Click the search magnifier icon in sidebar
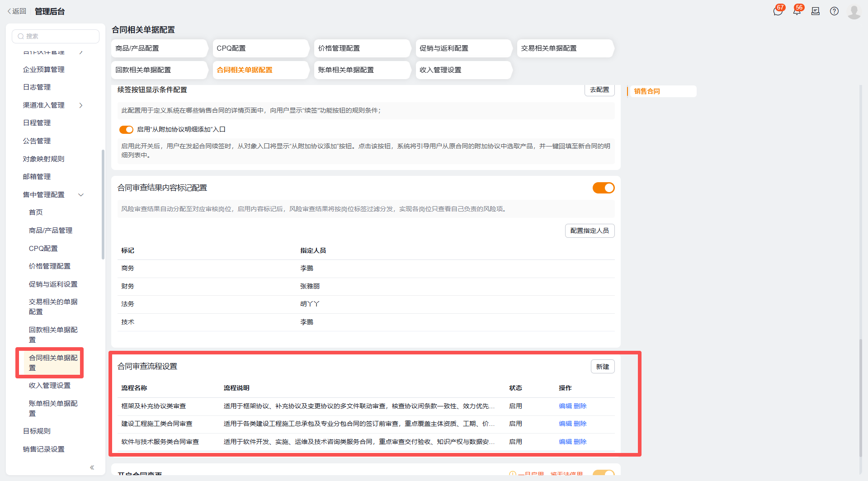Image resolution: width=868 pixels, height=481 pixels. pos(21,36)
